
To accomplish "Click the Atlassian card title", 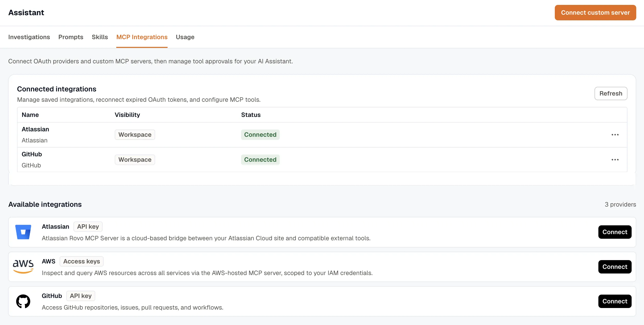I will [55, 227].
